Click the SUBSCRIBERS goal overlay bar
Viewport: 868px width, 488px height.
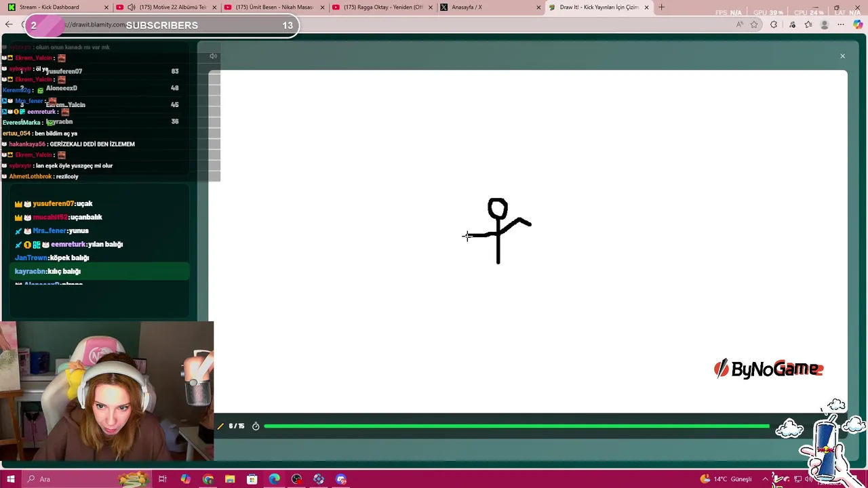[x=161, y=25]
